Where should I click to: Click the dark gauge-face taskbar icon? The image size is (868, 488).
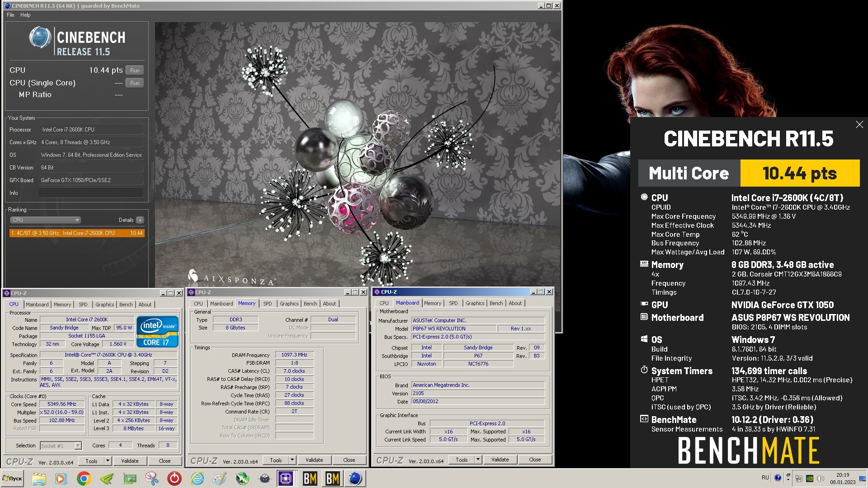pyautogui.click(x=265, y=479)
